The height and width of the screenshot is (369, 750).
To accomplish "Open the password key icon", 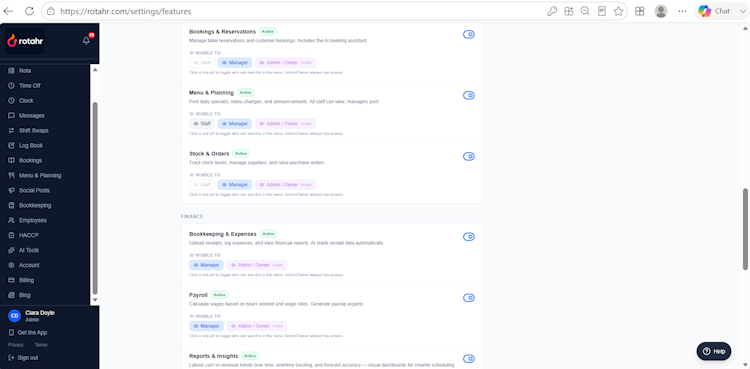I will click(x=552, y=11).
